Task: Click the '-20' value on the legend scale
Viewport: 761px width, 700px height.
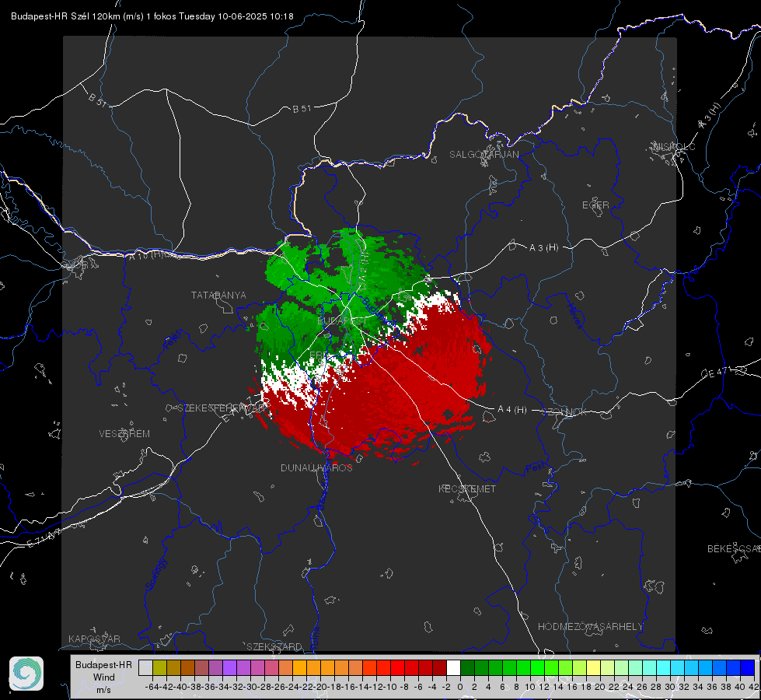Action: tap(320, 687)
